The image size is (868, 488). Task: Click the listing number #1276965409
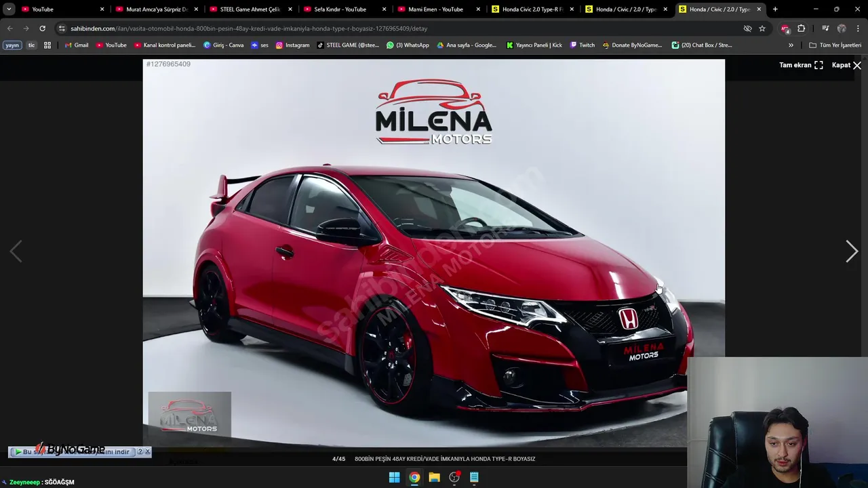(x=168, y=64)
